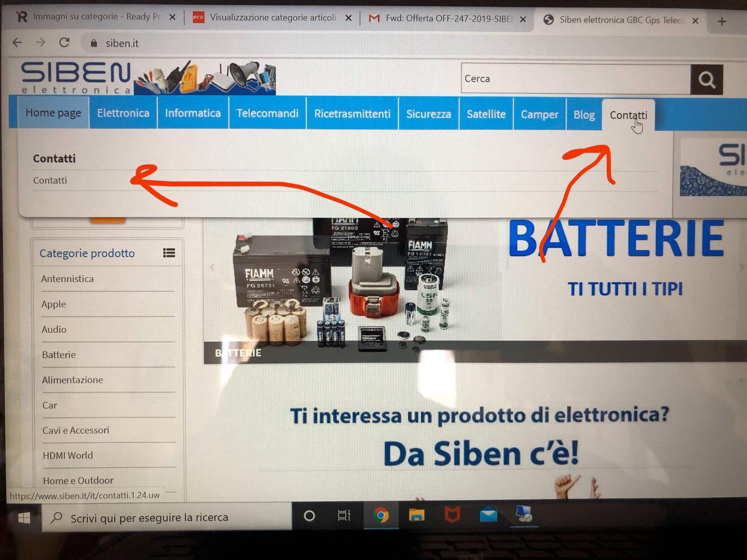Switch to Visualizzazione categorie articoli tab
The image size is (747, 560).
pyautogui.click(x=272, y=18)
